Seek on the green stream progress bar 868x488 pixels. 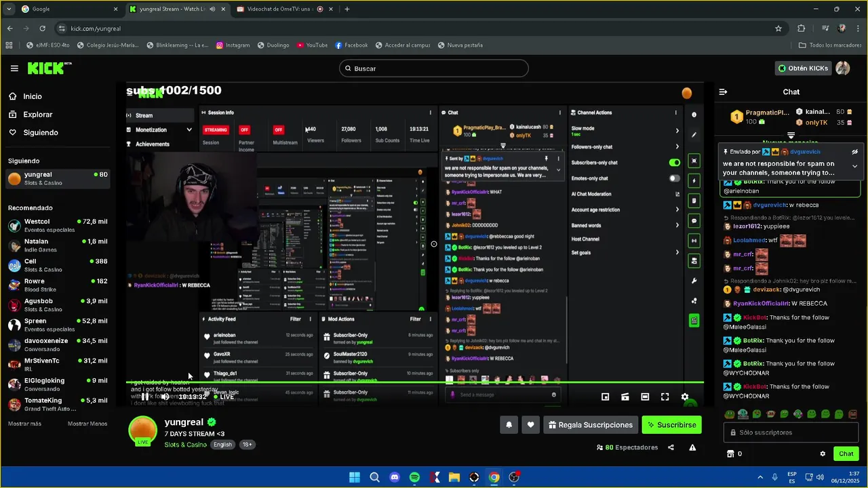[415, 382]
